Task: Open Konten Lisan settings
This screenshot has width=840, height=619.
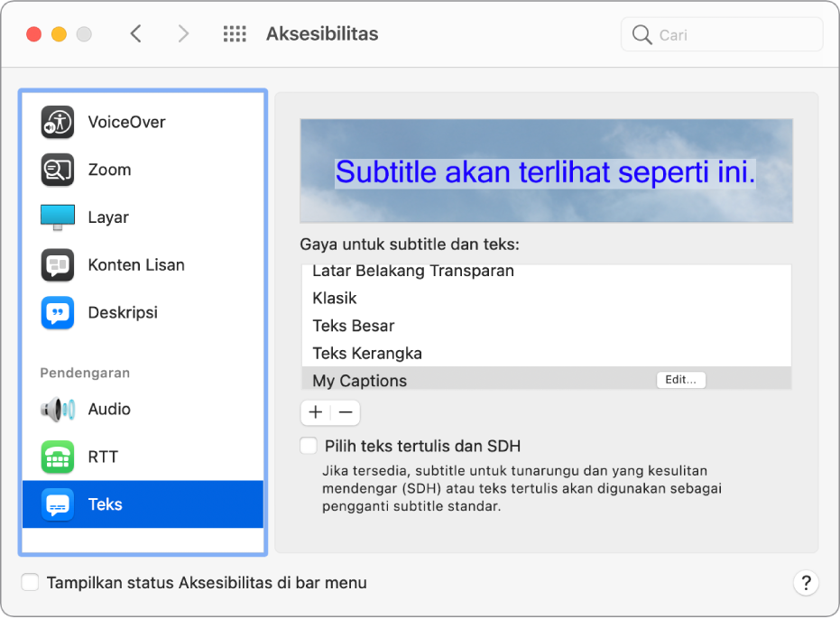Action: [x=135, y=264]
